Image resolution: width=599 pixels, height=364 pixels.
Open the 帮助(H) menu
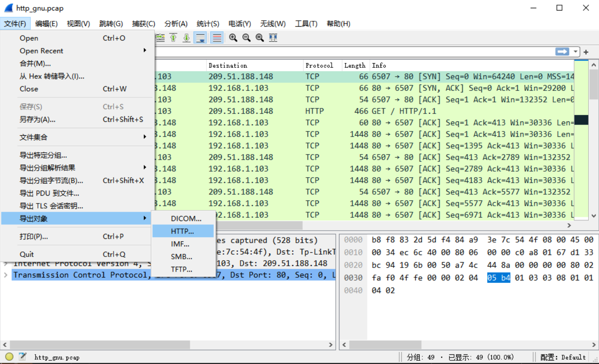(x=339, y=24)
